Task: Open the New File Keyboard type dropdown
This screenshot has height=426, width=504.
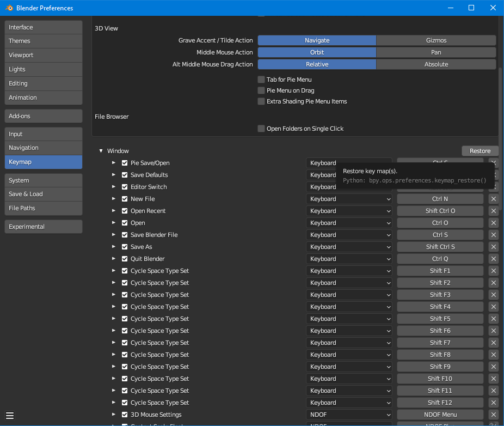Action: 349,199
